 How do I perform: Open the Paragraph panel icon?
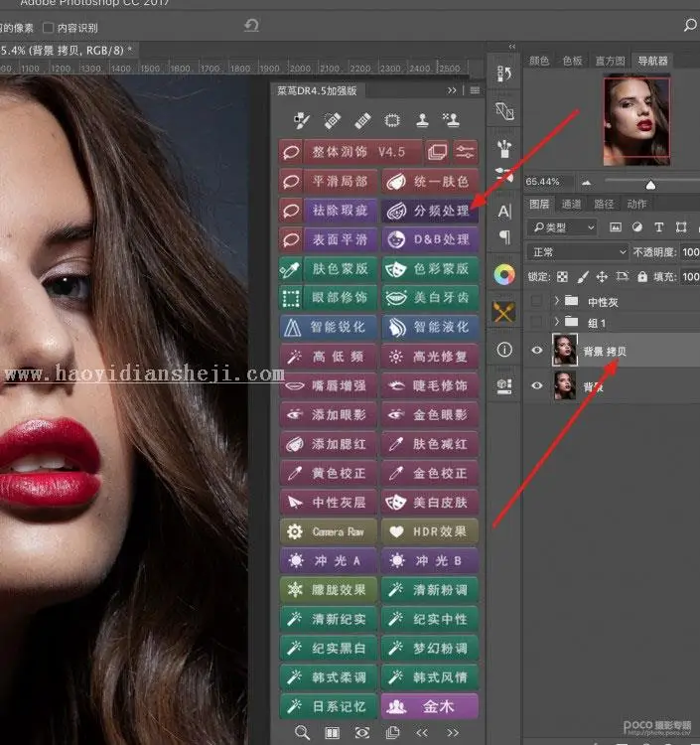pyautogui.click(x=504, y=237)
